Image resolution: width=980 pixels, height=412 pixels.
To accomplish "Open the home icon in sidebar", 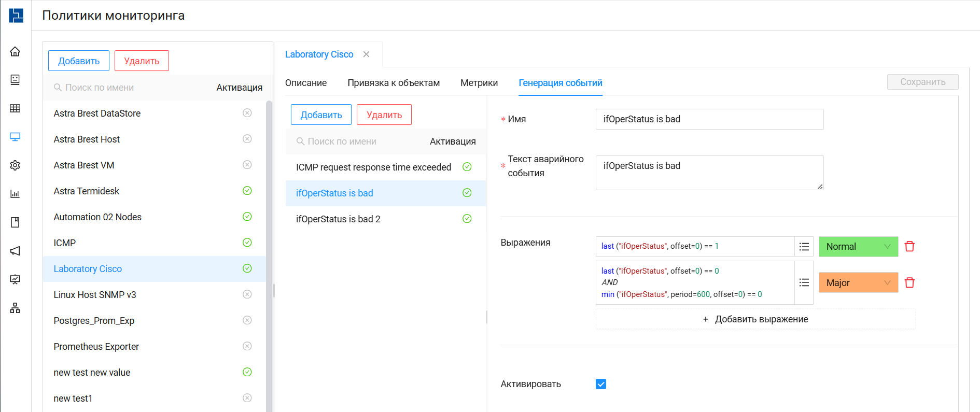I will (15, 51).
